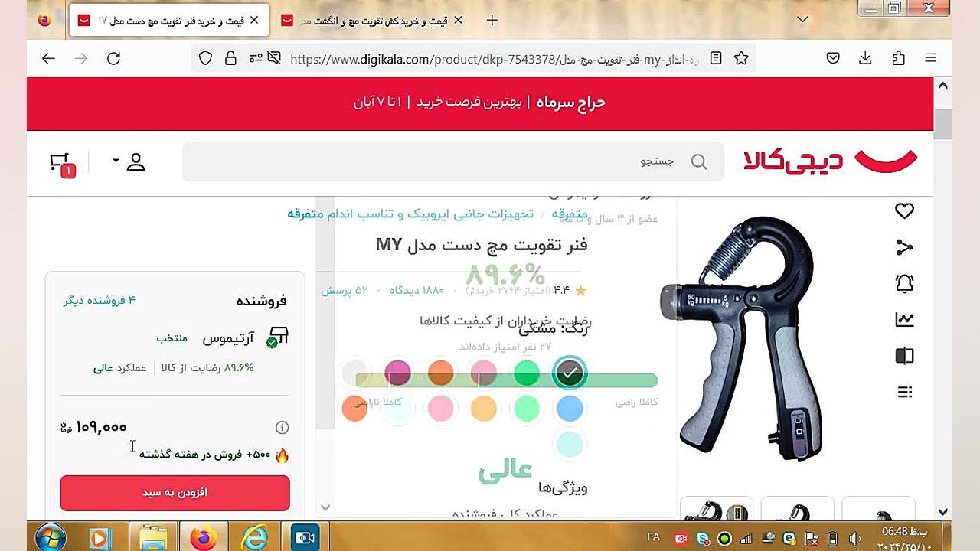
Task: Compare product using the compare icon
Action: click(x=904, y=356)
